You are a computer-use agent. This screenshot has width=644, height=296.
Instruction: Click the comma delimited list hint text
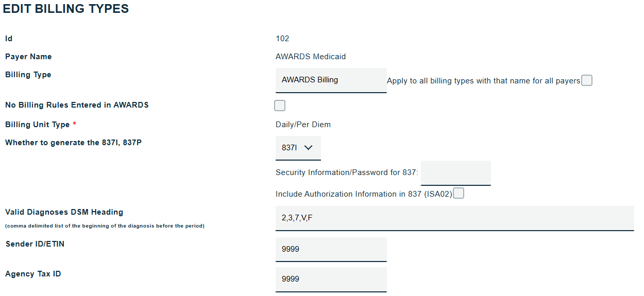105,226
